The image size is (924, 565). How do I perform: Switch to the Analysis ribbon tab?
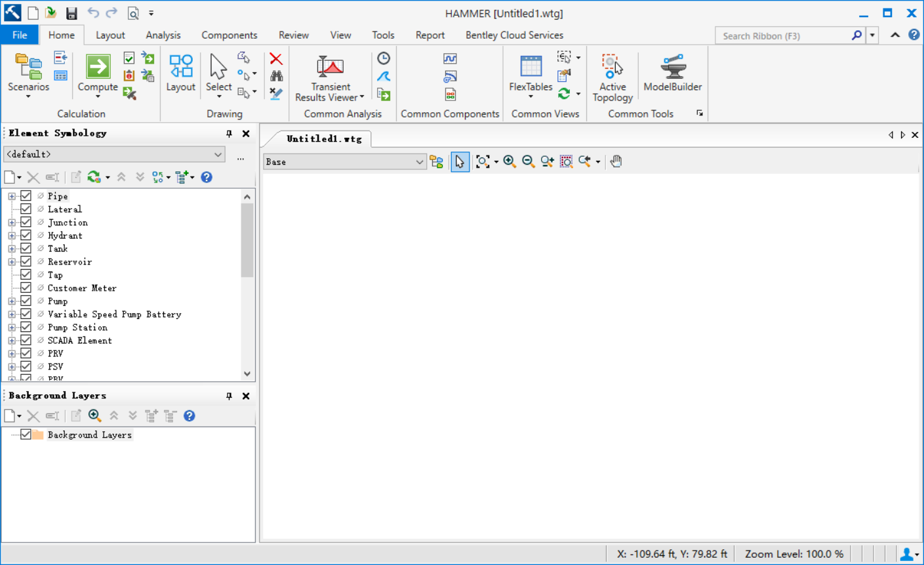pos(163,35)
